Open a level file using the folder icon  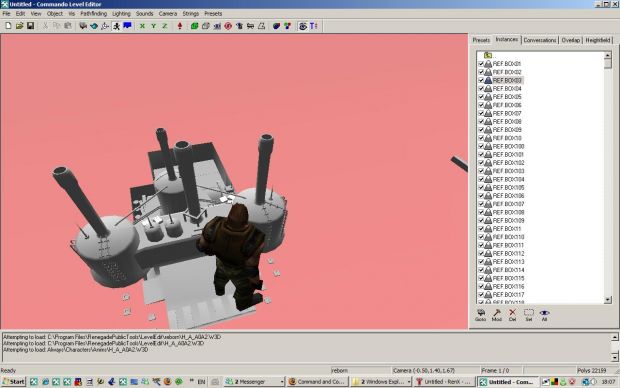click(x=19, y=26)
